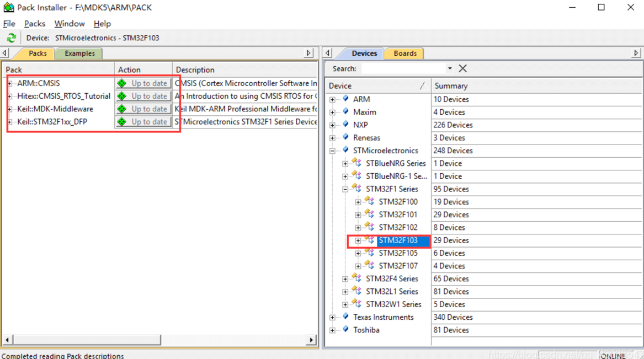Collapse the STMicroelectronics vendor node
Image resolution: width=644 pixels, height=359 pixels.
click(332, 151)
